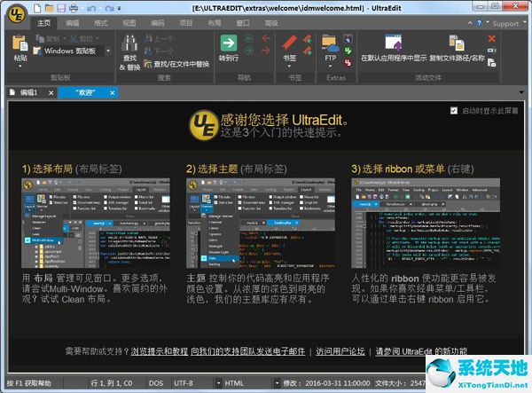The width and height of the screenshot is (532, 393).
Task: Open the UltraEdit application logo menu
Action: pyautogui.click(x=18, y=14)
